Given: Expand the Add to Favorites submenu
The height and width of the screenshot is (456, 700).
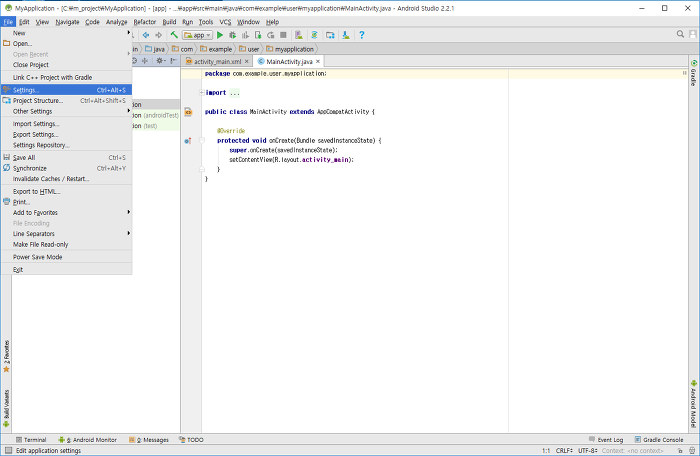Looking at the screenshot, I should click(66, 213).
